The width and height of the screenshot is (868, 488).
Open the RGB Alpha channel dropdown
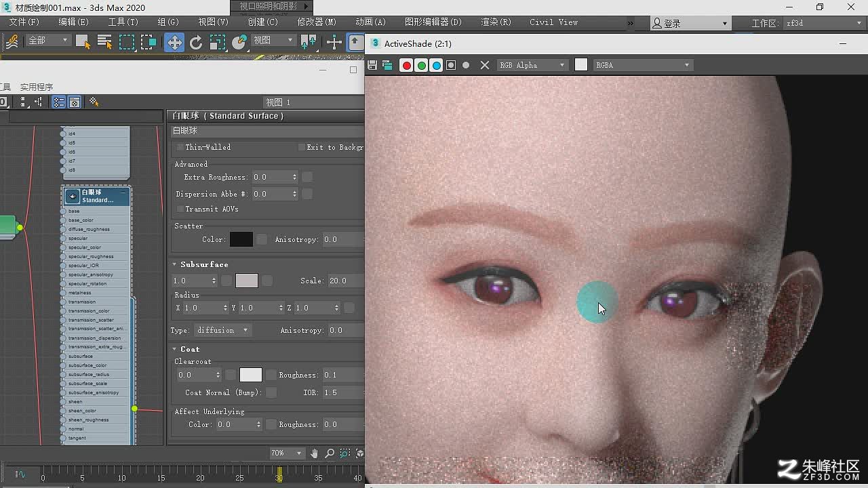point(532,65)
